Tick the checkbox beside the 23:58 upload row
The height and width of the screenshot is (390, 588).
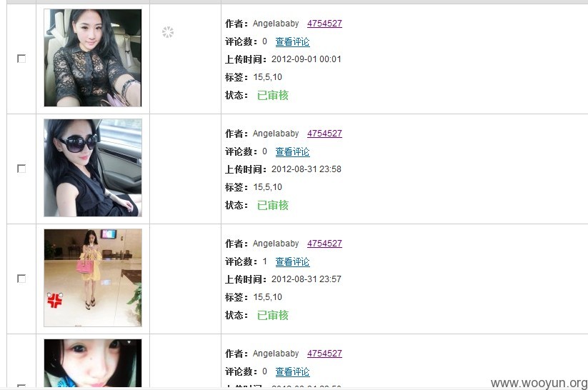21,169
